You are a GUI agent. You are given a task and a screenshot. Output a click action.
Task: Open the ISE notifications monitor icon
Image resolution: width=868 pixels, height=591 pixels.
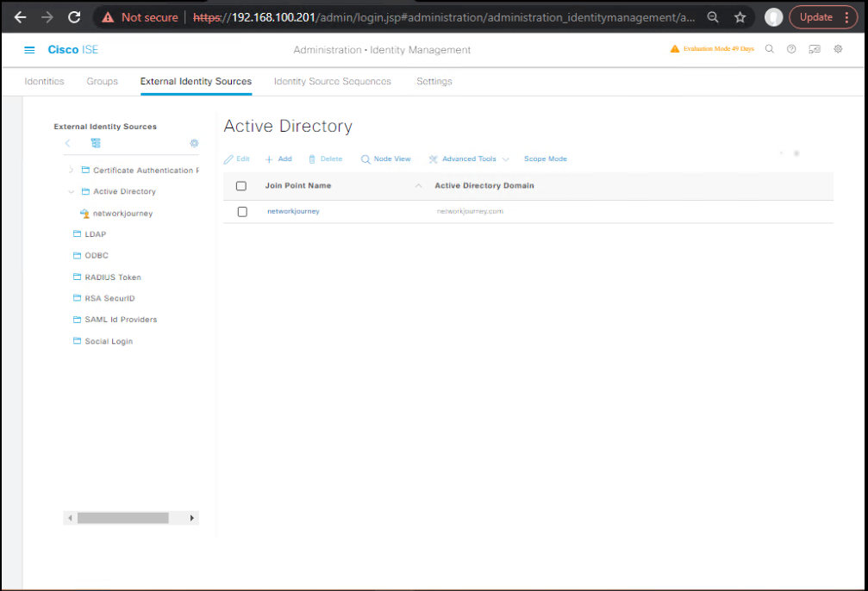(815, 49)
